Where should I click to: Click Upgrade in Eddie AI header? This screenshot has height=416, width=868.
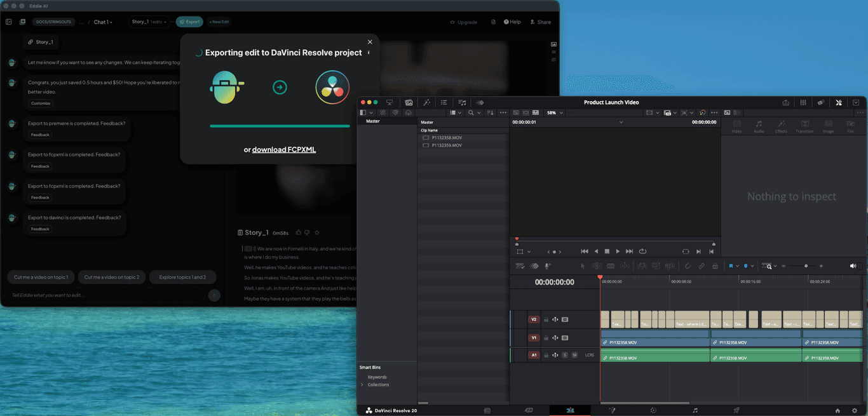click(463, 22)
